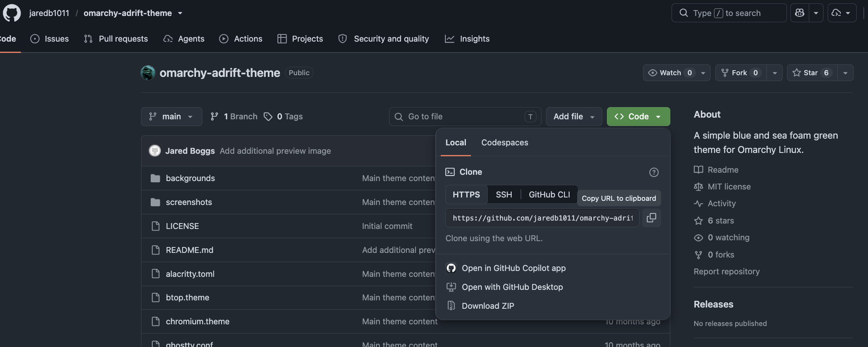Click the fork icon beside 0 forks
The height and width of the screenshot is (347, 868).
698,255
